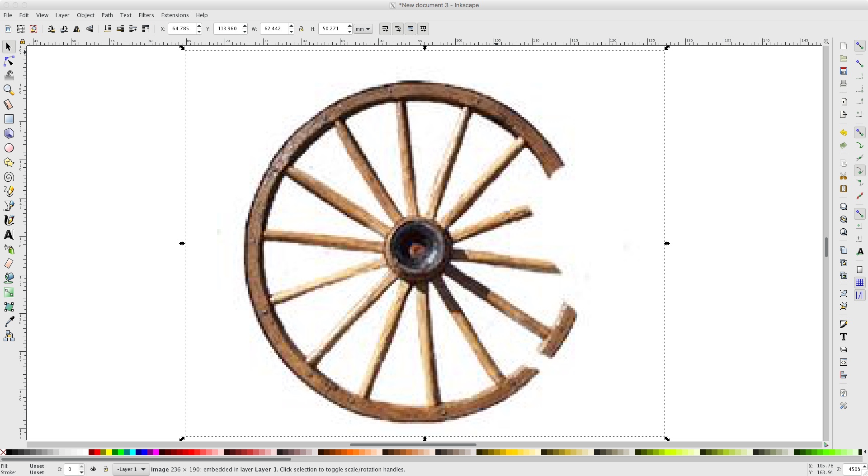868x476 pixels.
Task: Toggle visibility of the current layer
Action: click(x=93, y=469)
